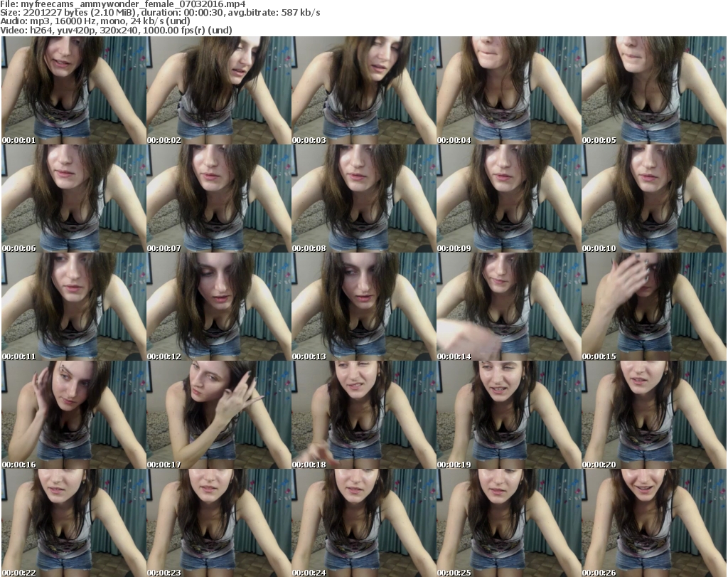Click the frame at 00:00:12
The height and width of the screenshot is (577, 728).
tap(219, 307)
